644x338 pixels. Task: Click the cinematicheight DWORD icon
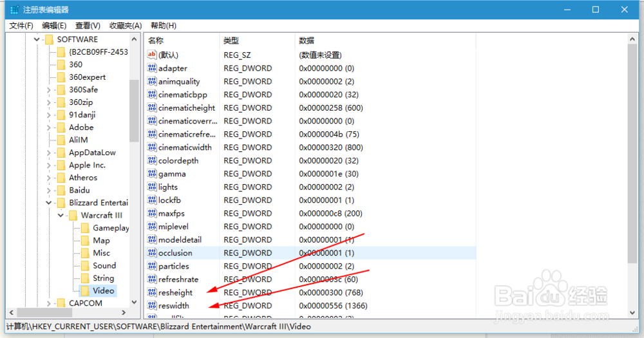[152, 108]
